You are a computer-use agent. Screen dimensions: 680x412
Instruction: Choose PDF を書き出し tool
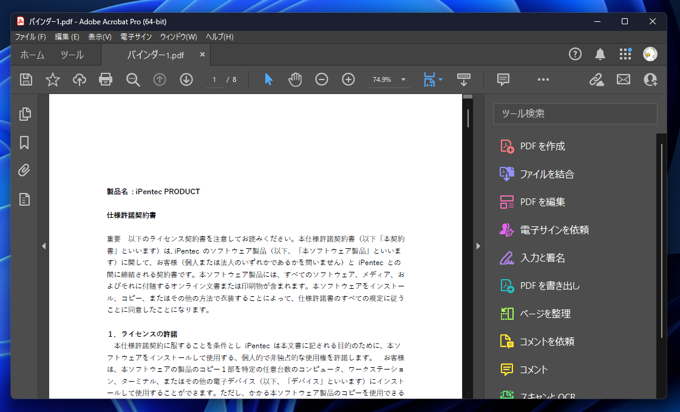540,286
